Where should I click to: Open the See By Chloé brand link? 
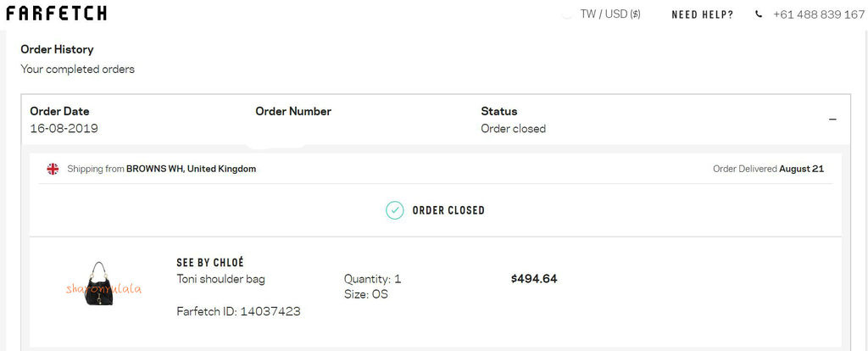[x=210, y=263]
